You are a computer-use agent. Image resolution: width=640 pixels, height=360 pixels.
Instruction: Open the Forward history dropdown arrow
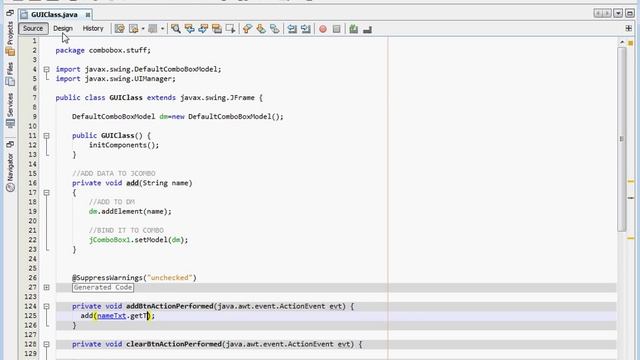(x=162, y=29)
